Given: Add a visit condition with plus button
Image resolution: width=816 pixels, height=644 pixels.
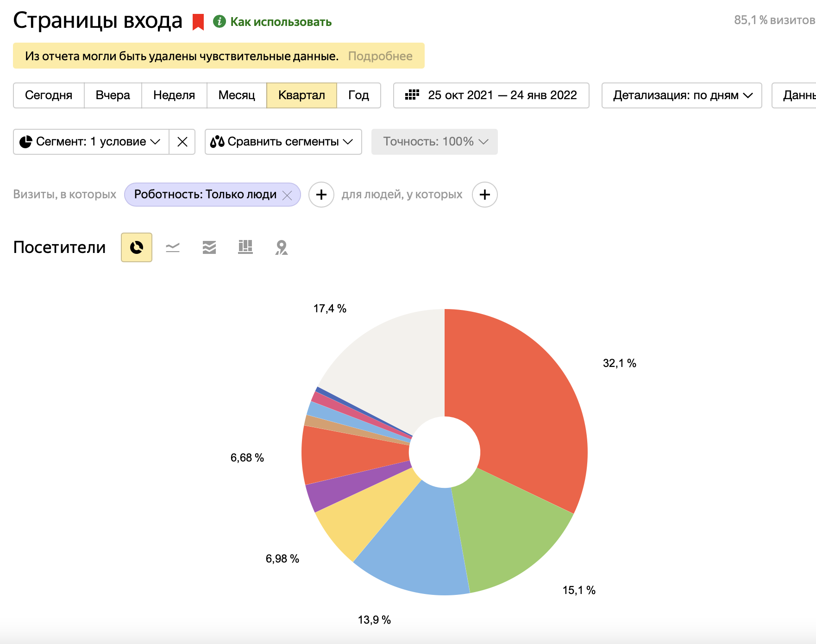Looking at the screenshot, I should (321, 195).
